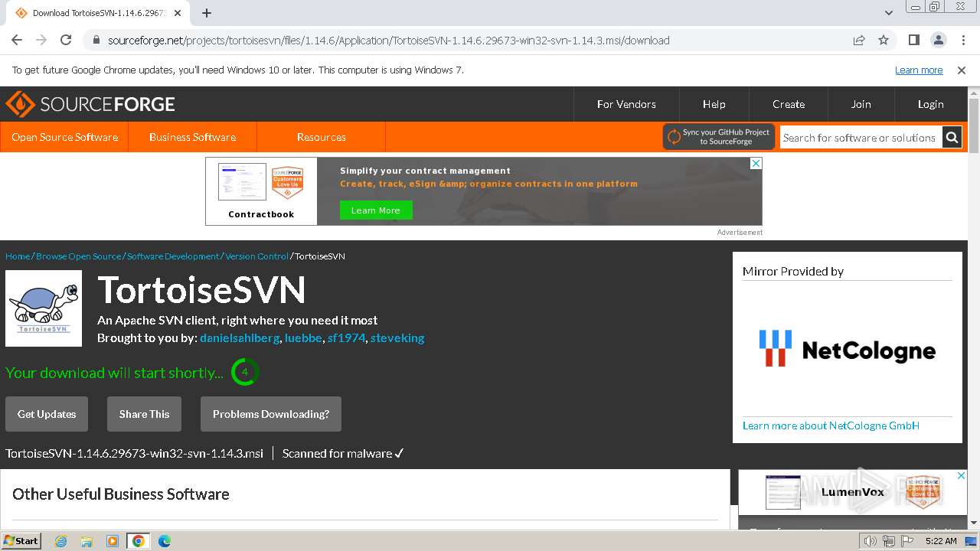Viewport: 980px width, 551px height.
Task: Open Open Source Software tab
Action: coord(64,137)
